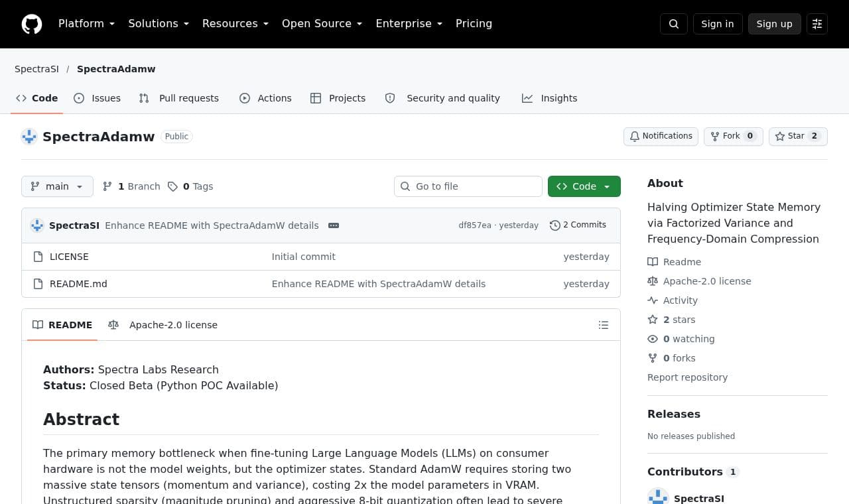Screen dimensions: 849x504
Task: Open the LICENSE file
Action: coord(69,257)
